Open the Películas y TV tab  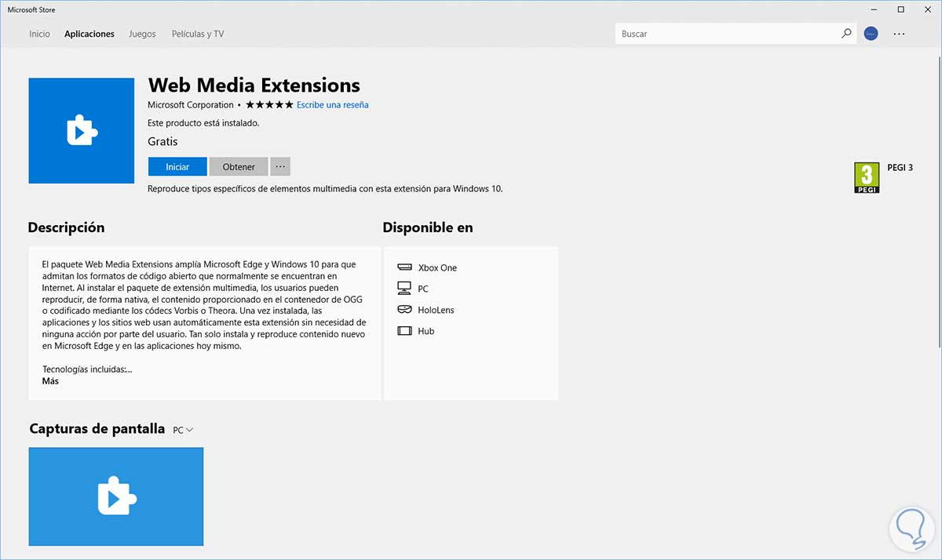tap(198, 34)
